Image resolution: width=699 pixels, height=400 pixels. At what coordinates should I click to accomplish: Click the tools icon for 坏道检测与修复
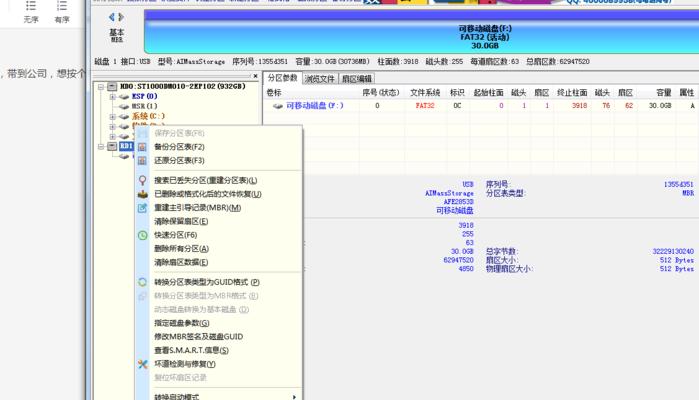[x=142, y=364]
